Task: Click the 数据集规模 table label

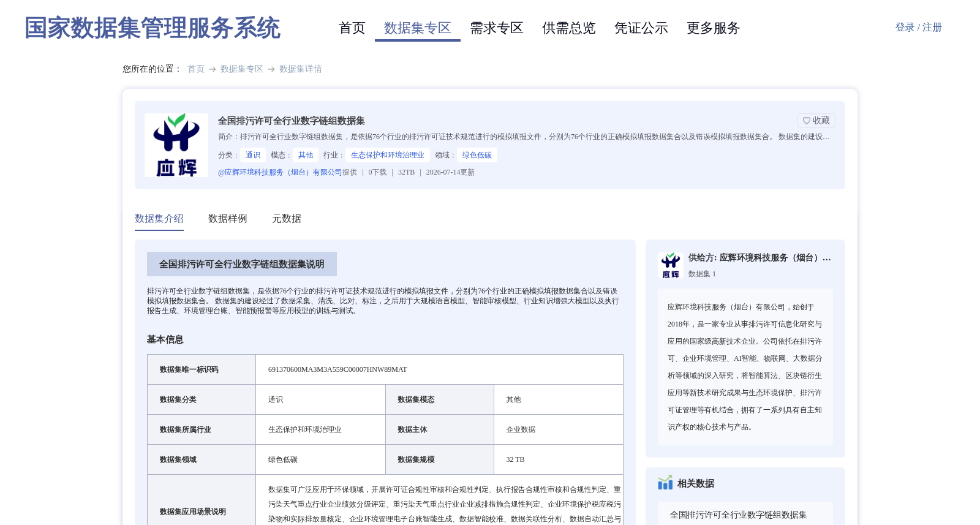Action: [416, 459]
